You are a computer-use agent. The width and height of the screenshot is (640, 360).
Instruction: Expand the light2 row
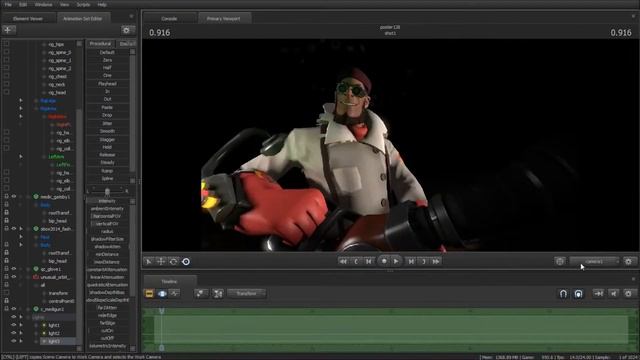tap(21, 333)
